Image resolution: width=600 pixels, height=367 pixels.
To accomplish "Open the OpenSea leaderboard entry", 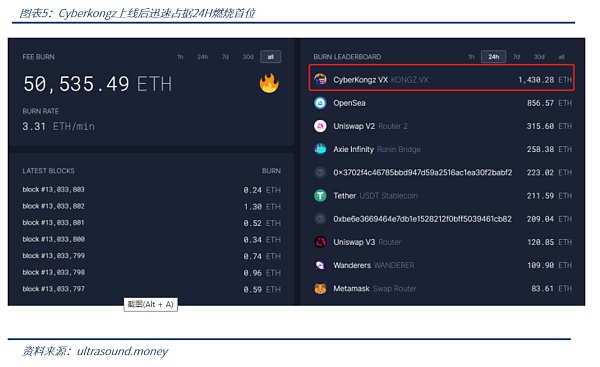I will click(x=442, y=103).
